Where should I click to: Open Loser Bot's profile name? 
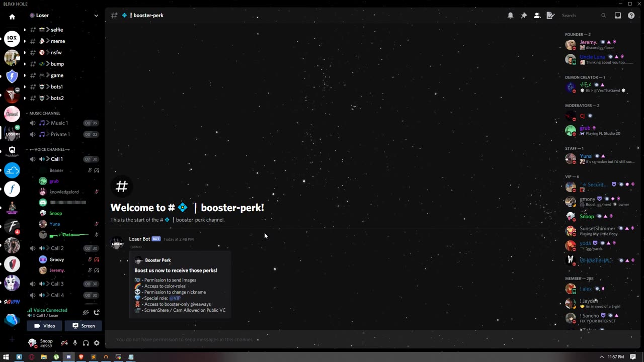[x=139, y=239]
